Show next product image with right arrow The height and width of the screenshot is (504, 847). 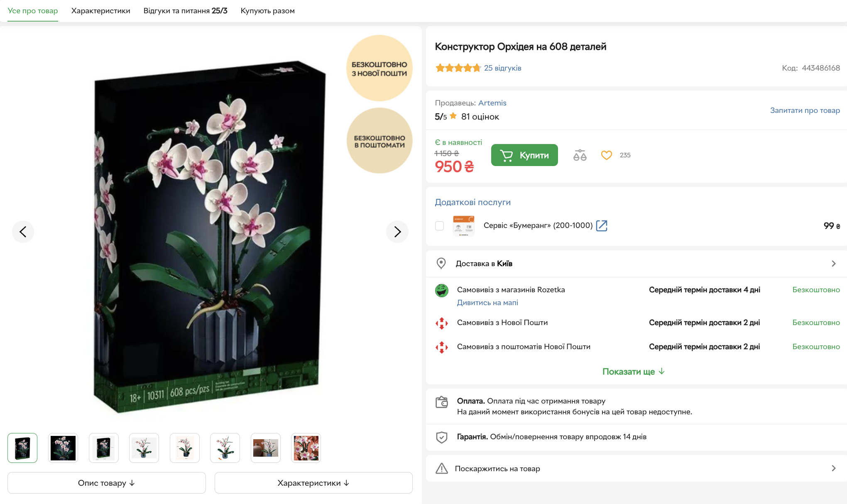pyautogui.click(x=397, y=232)
